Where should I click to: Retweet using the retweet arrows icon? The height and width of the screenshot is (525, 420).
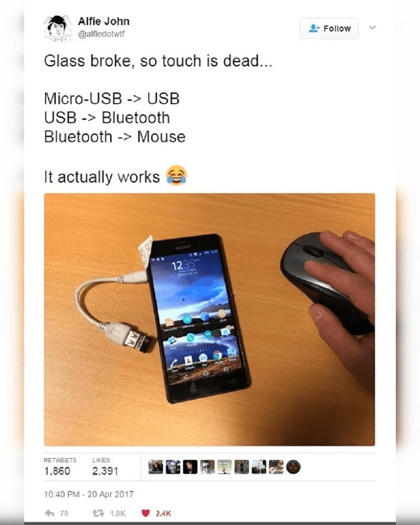tap(98, 513)
